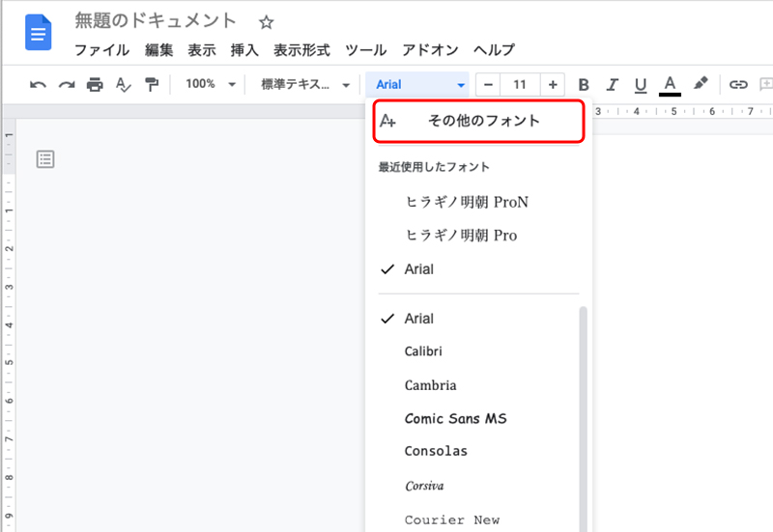Select Arial below the recent fonts divider
The image size is (773, 532).
pyautogui.click(x=474, y=319)
